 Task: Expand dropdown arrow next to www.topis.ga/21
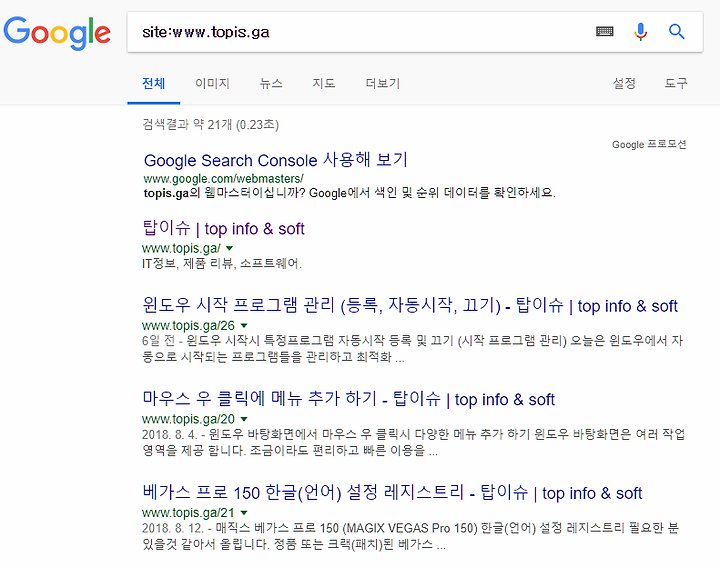pos(244,513)
